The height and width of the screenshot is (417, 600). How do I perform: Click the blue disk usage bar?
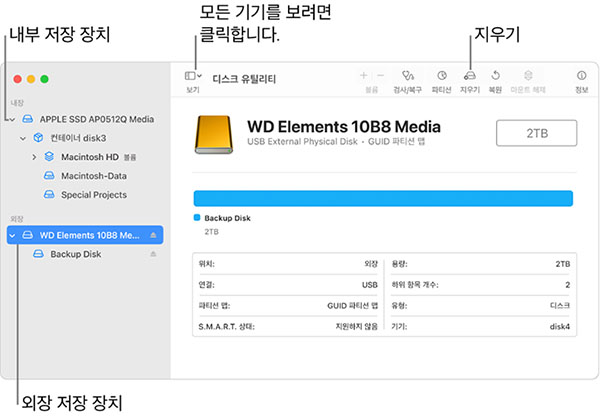(382, 198)
